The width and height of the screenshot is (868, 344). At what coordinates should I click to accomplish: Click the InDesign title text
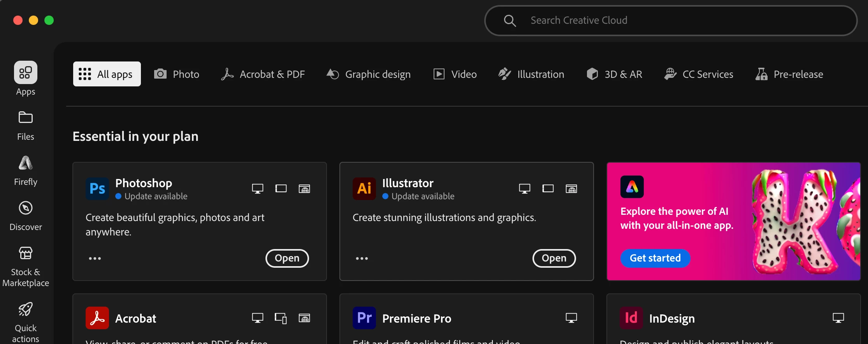(x=672, y=318)
